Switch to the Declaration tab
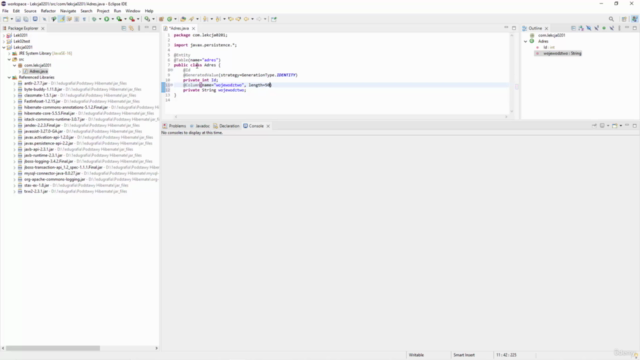This screenshot has width=640, height=360. (227, 126)
